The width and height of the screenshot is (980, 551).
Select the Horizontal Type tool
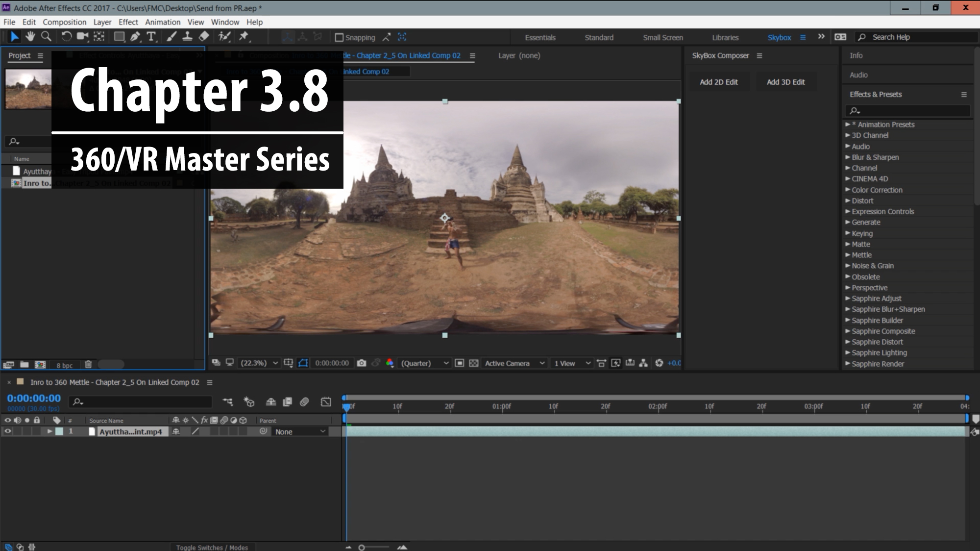pyautogui.click(x=151, y=36)
